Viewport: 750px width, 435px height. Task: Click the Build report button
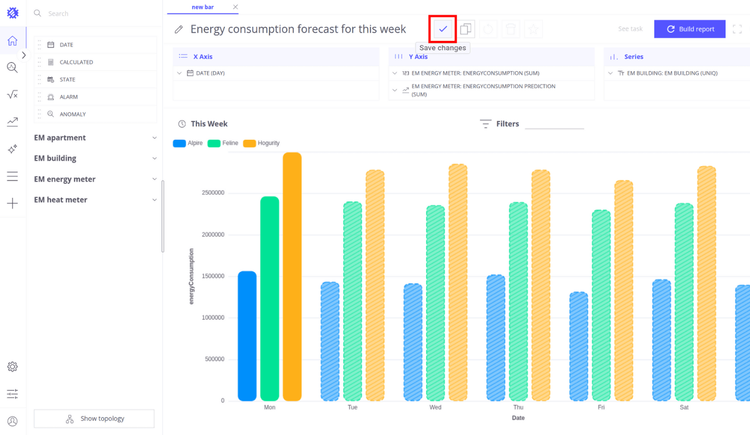689,29
